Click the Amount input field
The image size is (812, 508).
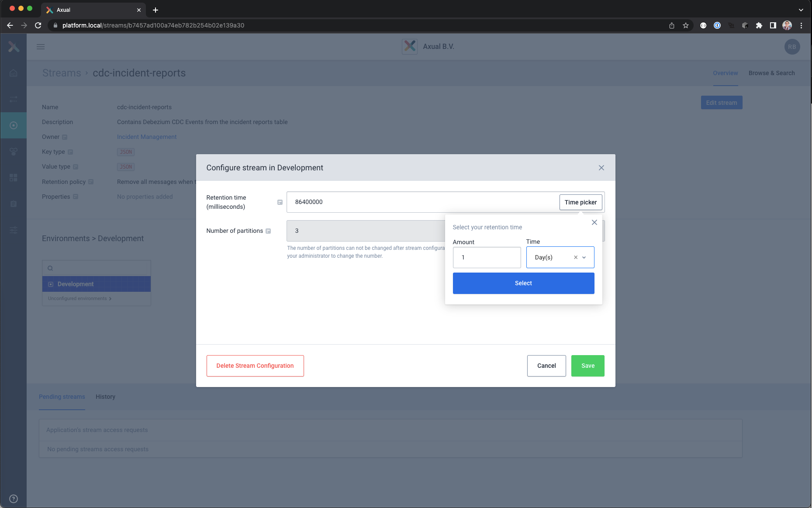click(487, 257)
